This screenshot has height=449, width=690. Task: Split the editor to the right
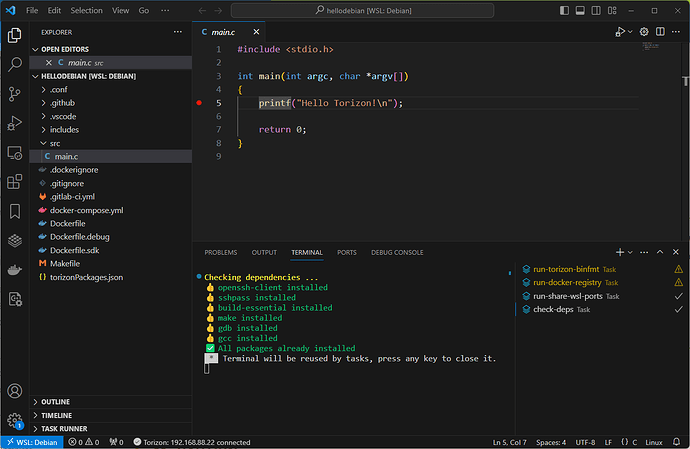(x=660, y=32)
